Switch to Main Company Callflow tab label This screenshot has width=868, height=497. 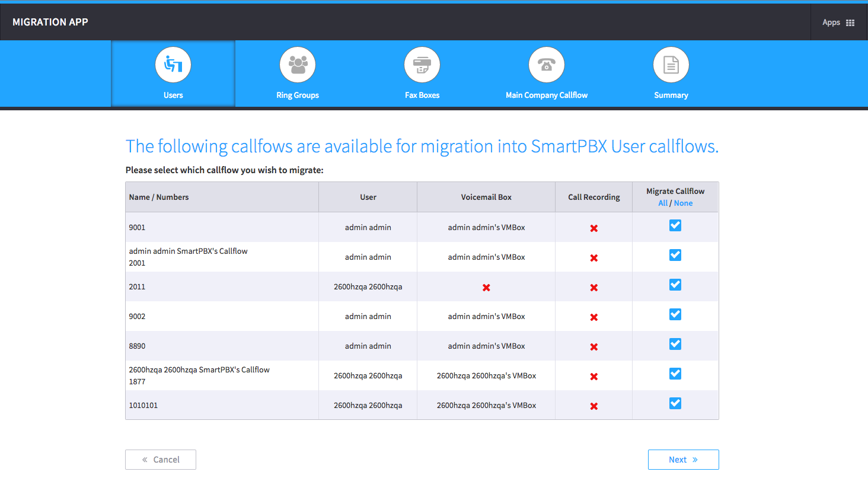547,95
